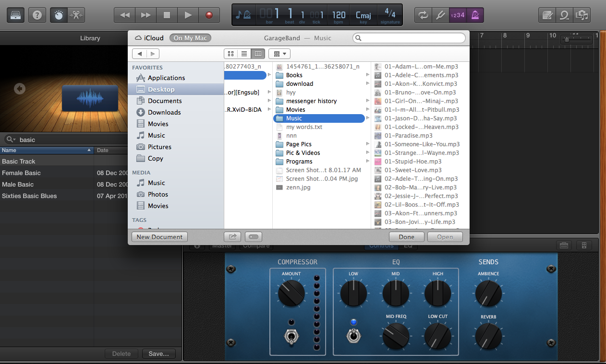Open the Media Browser icon
The image size is (606, 364).
click(582, 15)
